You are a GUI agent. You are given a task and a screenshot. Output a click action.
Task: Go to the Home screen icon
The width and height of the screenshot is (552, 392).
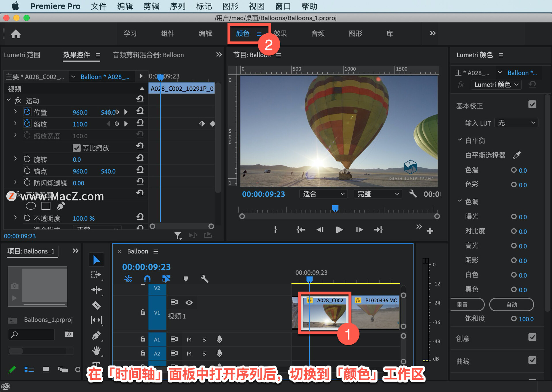16,34
